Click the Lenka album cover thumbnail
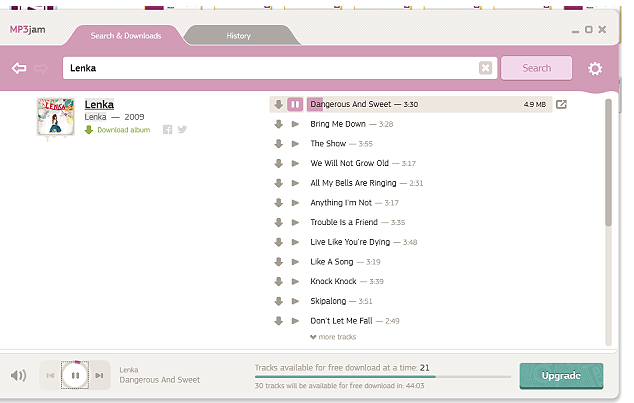 point(56,117)
